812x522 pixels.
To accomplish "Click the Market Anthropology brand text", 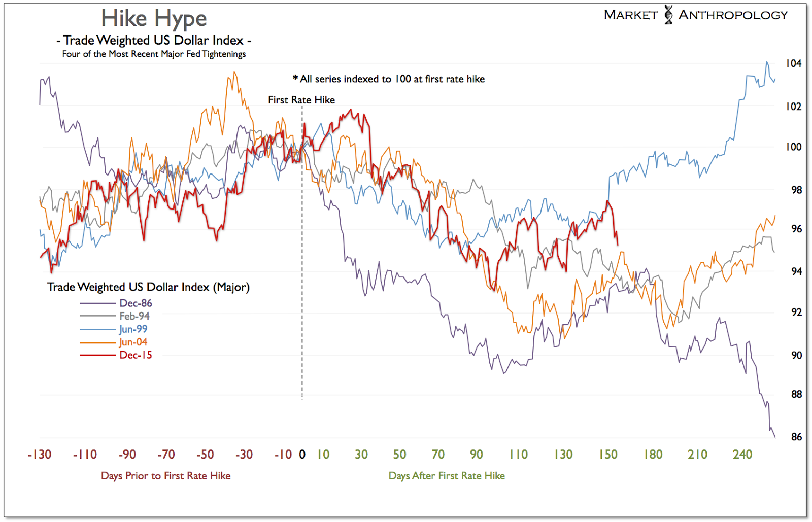I will click(696, 15).
